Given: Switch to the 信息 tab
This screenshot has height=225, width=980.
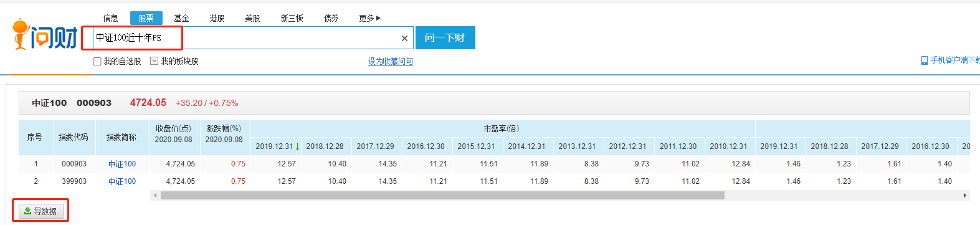Looking at the screenshot, I should 110,18.
